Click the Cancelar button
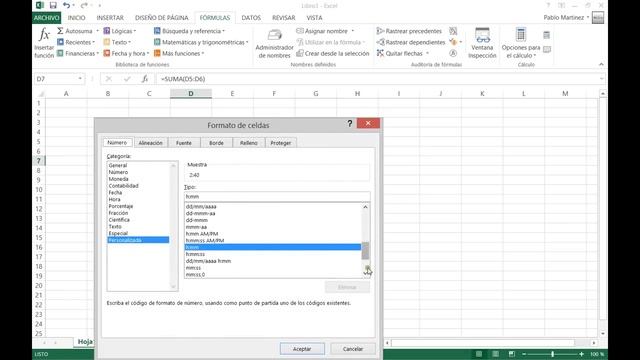The height and width of the screenshot is (360, 640). [353, 349]
